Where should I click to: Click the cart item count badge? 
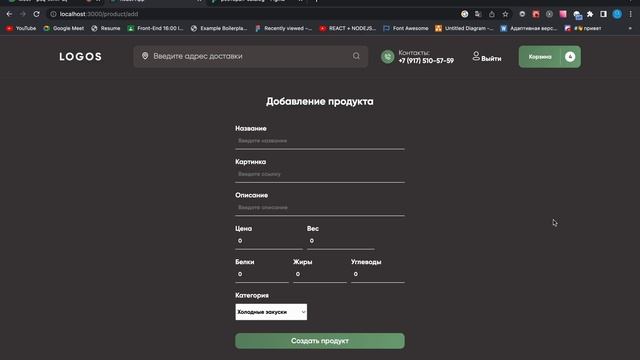point(570,57)
